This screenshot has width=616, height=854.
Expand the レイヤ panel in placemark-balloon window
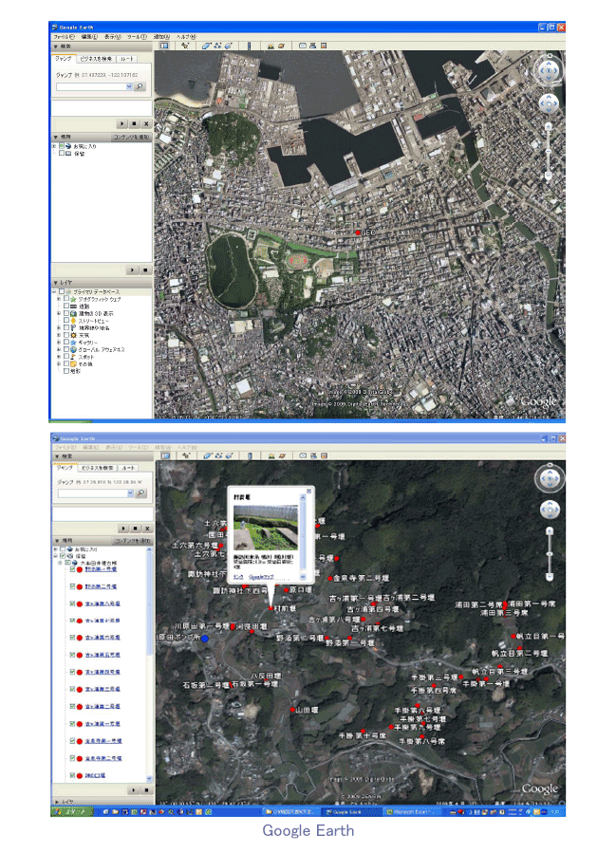[57, 801]
